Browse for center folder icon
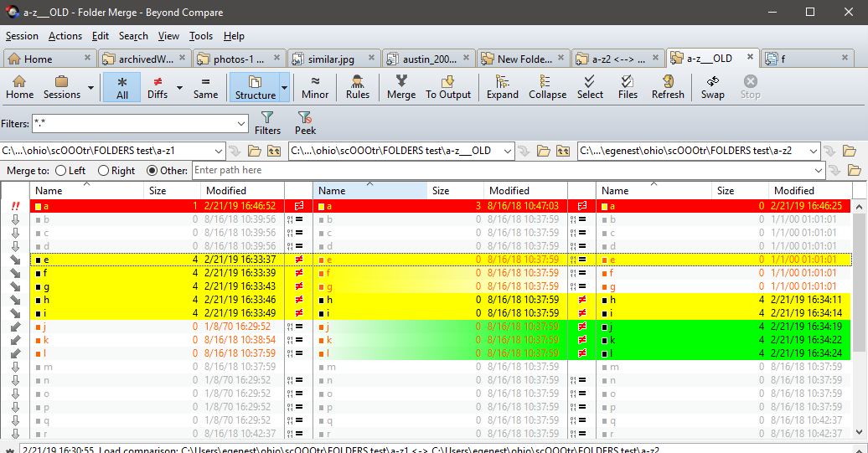The height and width of the screenshot is (453, 868). click(544, 151)
